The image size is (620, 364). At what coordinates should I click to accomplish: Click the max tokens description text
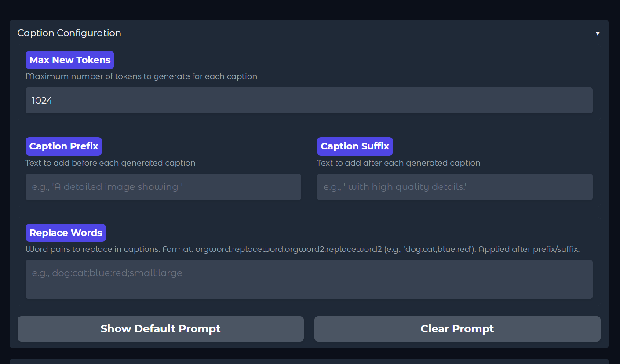click(141, 76)
